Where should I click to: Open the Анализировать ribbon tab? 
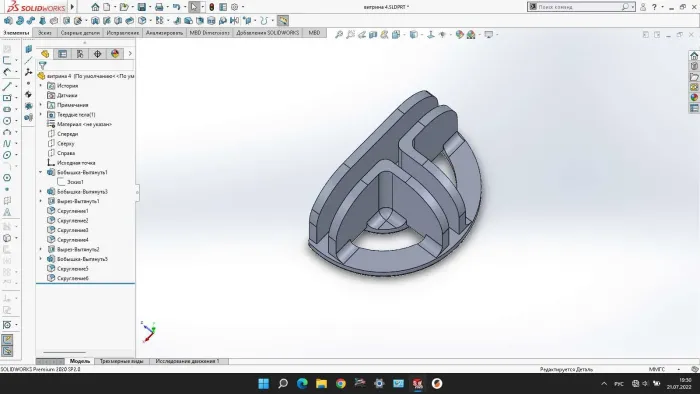[164, 33]
